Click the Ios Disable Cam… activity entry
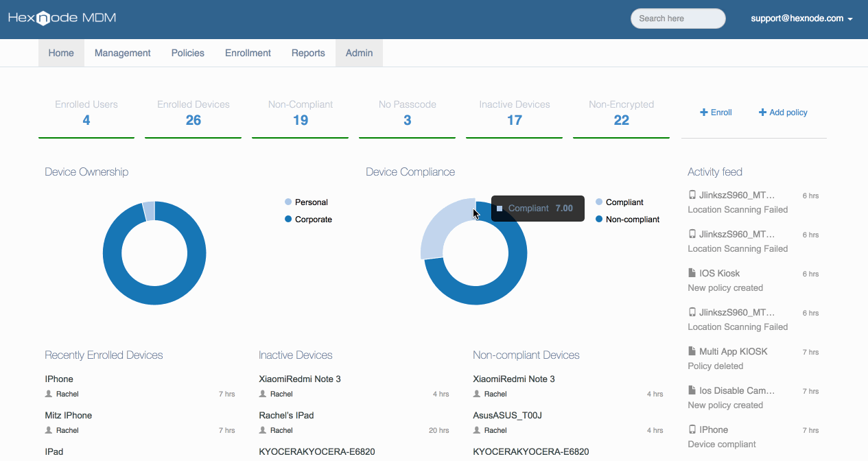 tap(737, 390)
